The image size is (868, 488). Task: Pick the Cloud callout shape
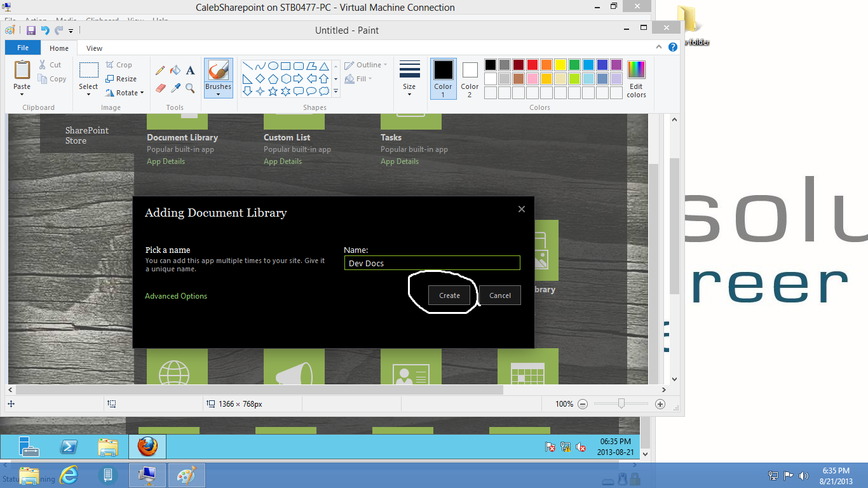pos(324,91)
